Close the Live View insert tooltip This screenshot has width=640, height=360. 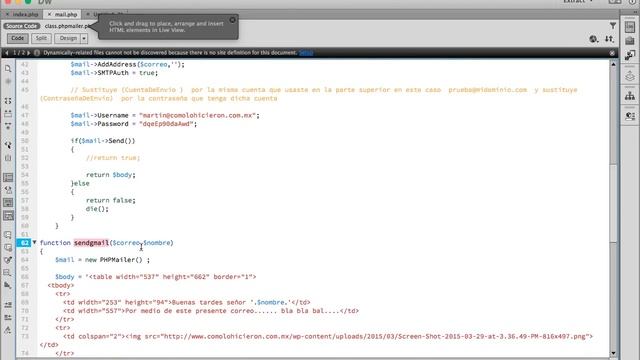pos(232,20)
